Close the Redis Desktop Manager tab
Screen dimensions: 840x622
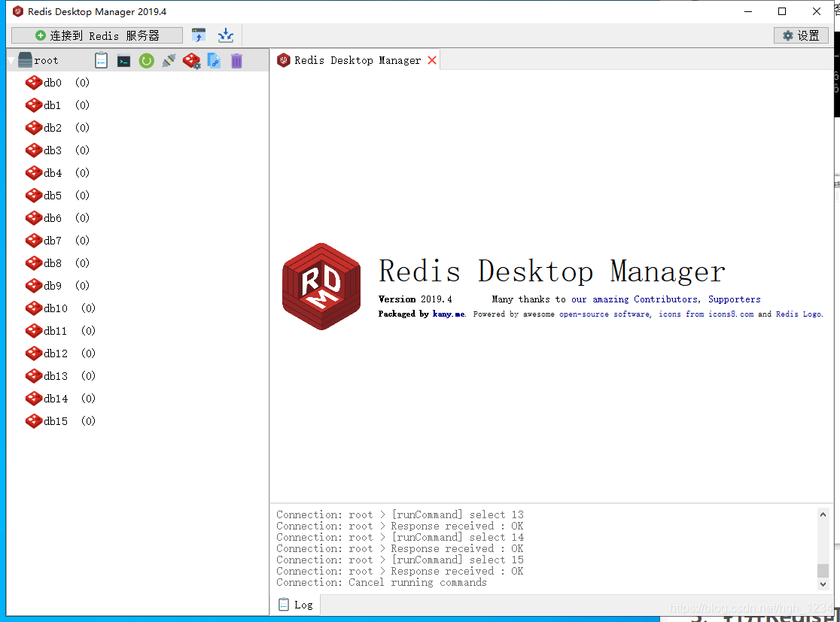click(x=432, y=60)
